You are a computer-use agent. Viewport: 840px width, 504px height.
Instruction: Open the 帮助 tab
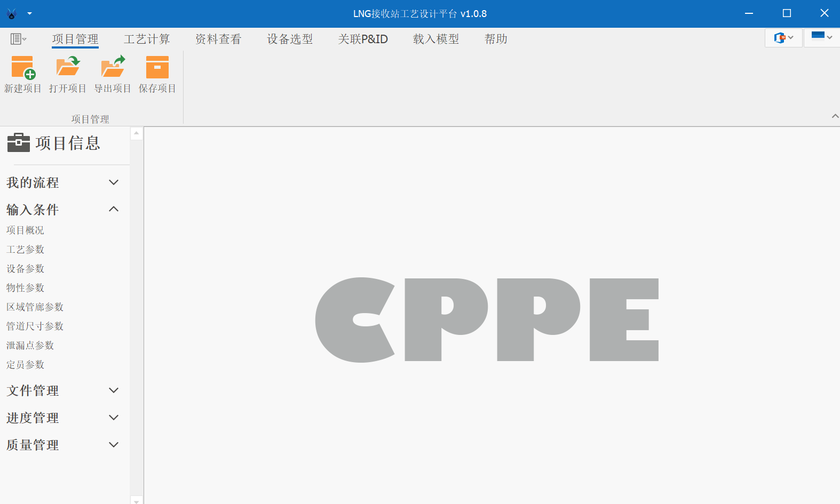point(496,39)
